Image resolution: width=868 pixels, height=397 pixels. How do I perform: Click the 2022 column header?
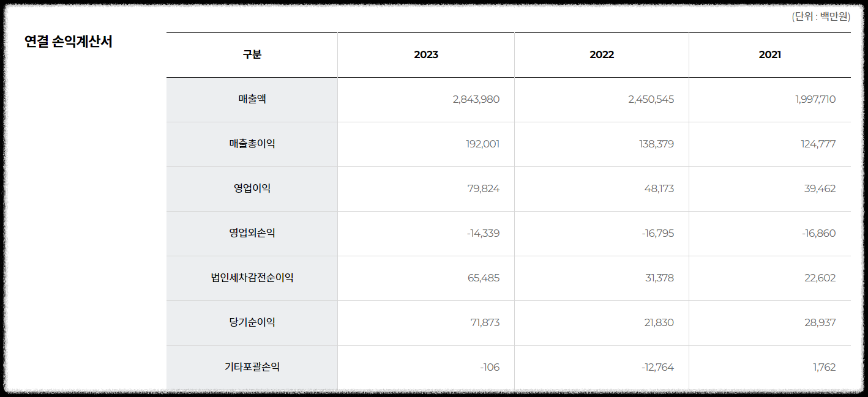pos(602,54)
